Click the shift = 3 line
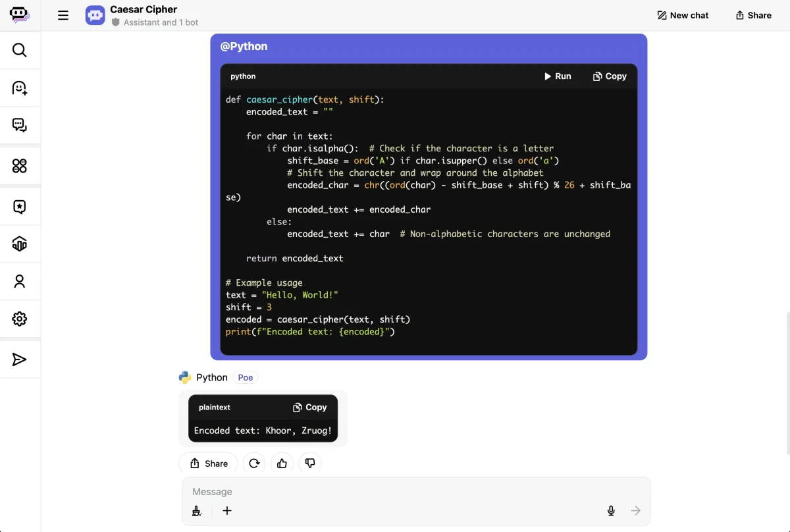 click(249, 307)
